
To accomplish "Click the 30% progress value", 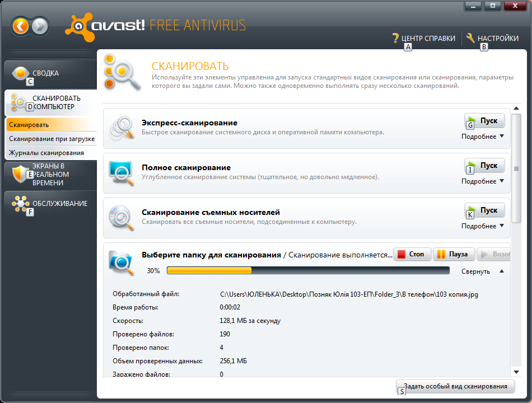I will point(153,271).
